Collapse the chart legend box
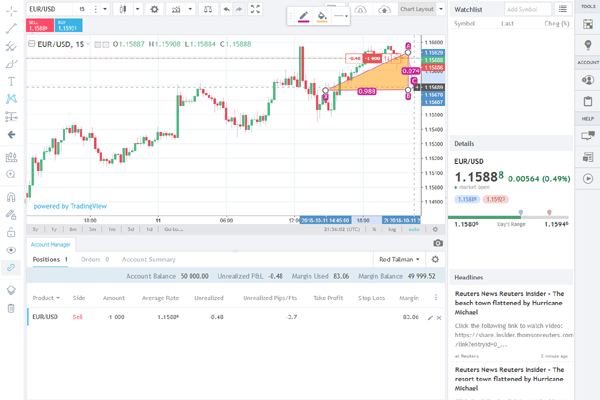The height and width of the screenshot is (400, 600). point(32,44)
